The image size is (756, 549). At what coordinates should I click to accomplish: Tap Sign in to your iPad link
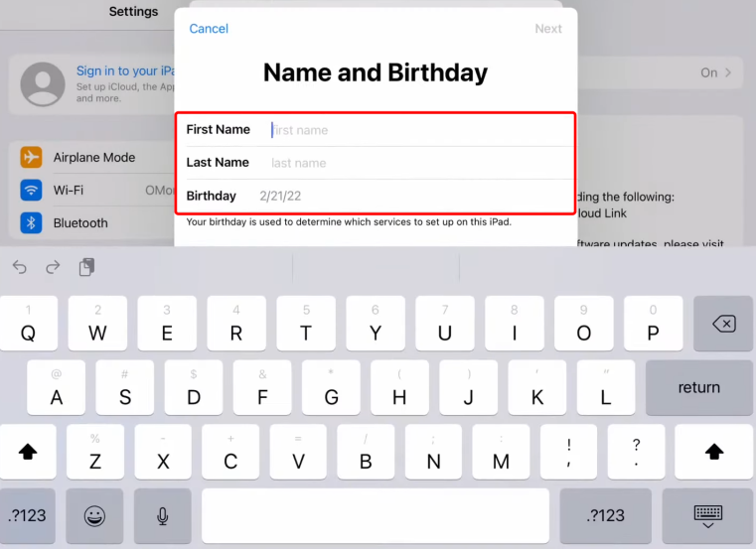[x=125, y=70]
